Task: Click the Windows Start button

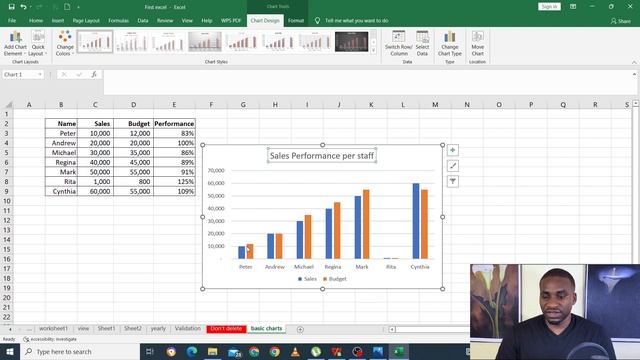Action: click(x=9, y=351)
